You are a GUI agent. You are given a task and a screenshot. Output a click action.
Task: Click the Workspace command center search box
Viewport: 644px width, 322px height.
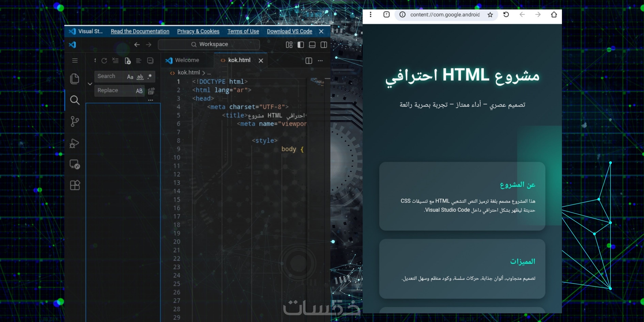pos(209,44)
